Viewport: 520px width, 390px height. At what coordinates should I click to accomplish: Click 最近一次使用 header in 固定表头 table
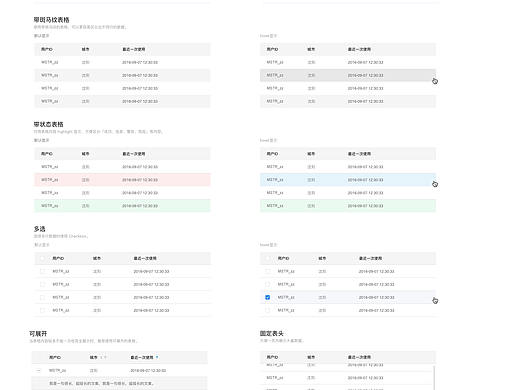(359, 357)
